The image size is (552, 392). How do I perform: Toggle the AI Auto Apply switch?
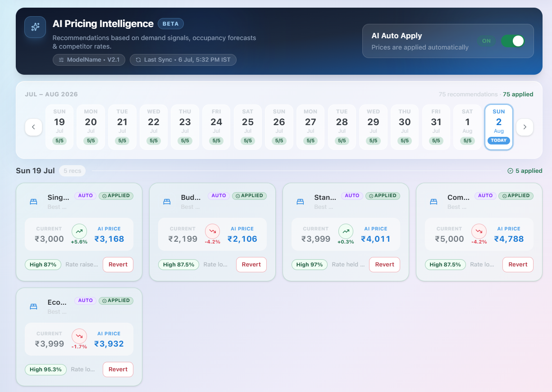tap(513, 41)
